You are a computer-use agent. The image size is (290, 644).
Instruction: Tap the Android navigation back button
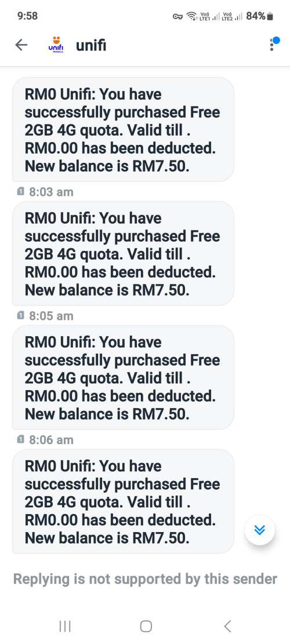227,626
